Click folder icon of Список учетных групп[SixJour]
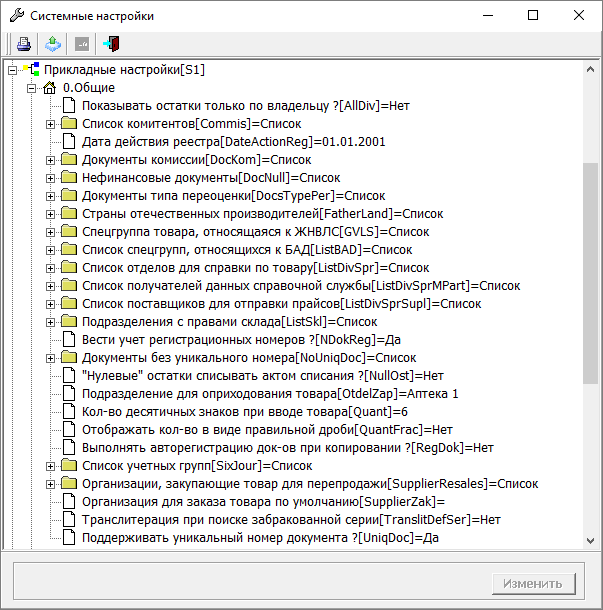603x610 pixels. coord(69,465)
